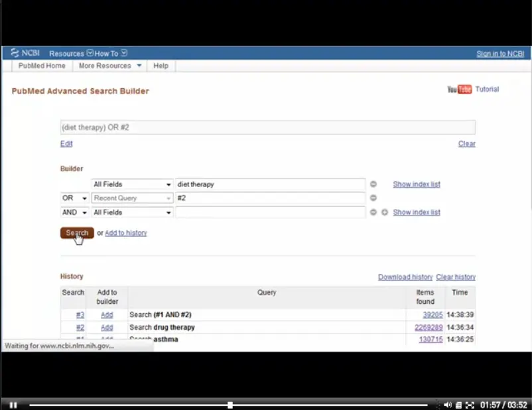Open the AND operator dropdown
Viewport: 532px width, 410px height.
coord(75,212)
